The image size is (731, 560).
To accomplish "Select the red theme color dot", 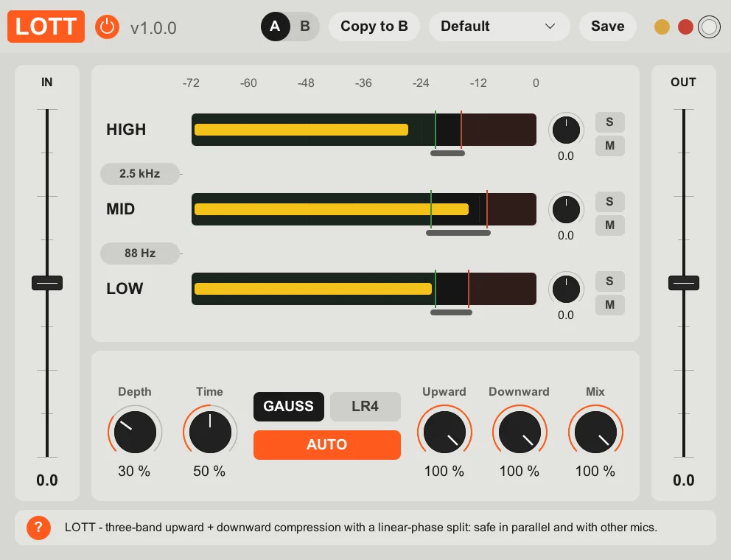I will 685,27.
